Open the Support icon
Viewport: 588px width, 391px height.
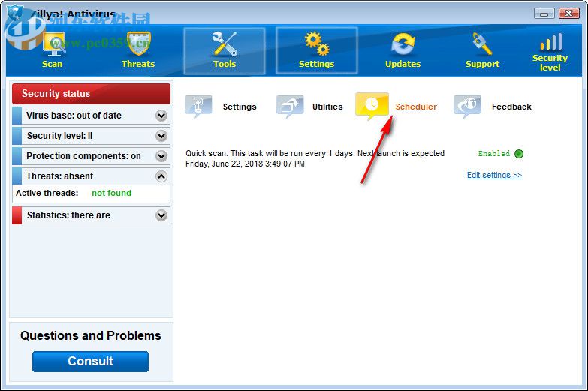tap(482, 44)
